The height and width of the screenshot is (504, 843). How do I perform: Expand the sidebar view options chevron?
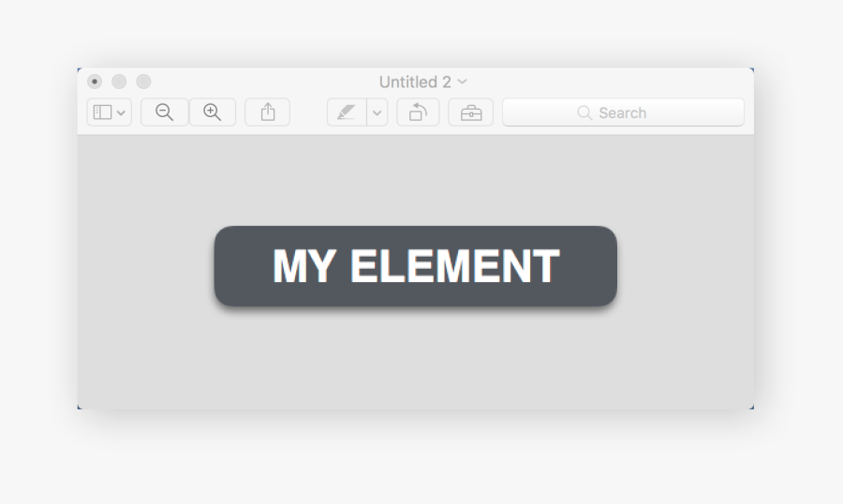click(x=121, y=113)
